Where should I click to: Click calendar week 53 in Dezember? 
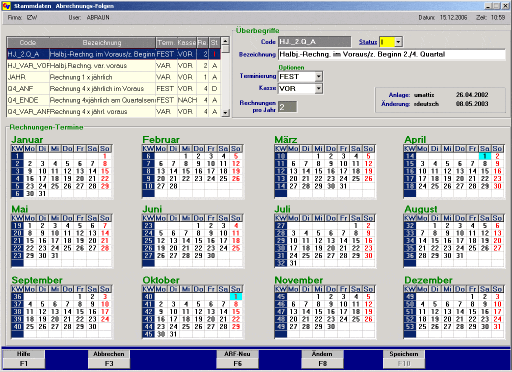(410, 327)
